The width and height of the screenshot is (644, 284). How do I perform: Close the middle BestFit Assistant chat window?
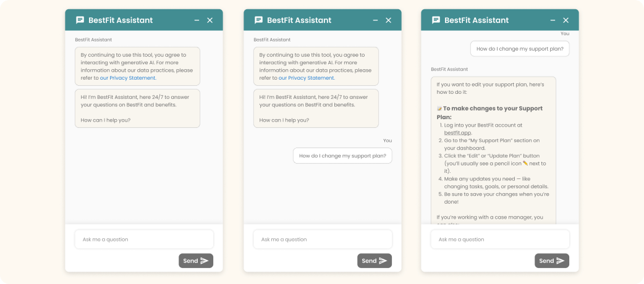pyautogui.click(x=389, y=20)
